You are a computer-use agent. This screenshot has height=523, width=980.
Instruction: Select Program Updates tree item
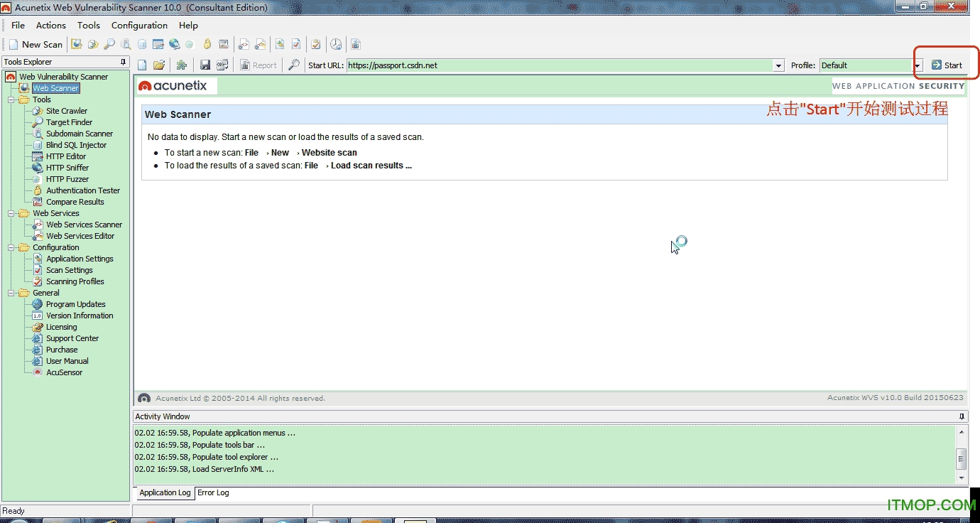75,304
